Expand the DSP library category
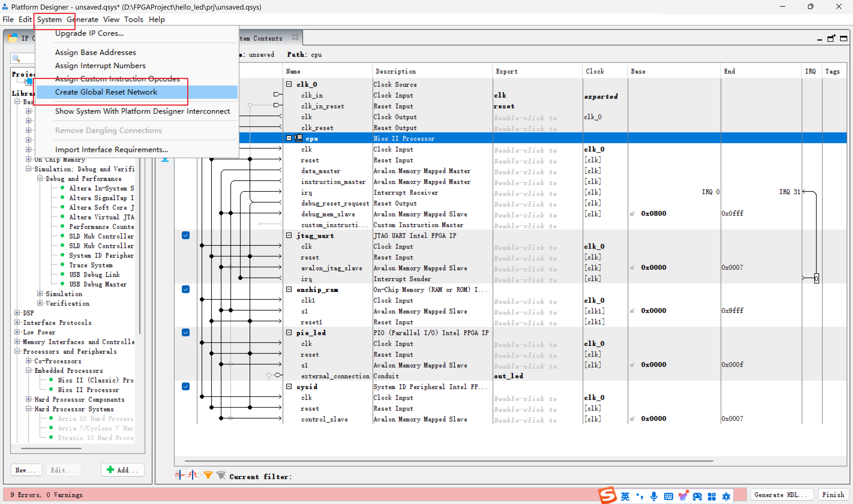 [17, 313]
